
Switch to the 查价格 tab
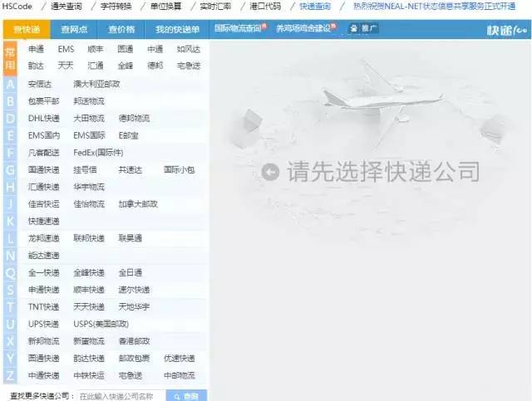coord(121,30)
